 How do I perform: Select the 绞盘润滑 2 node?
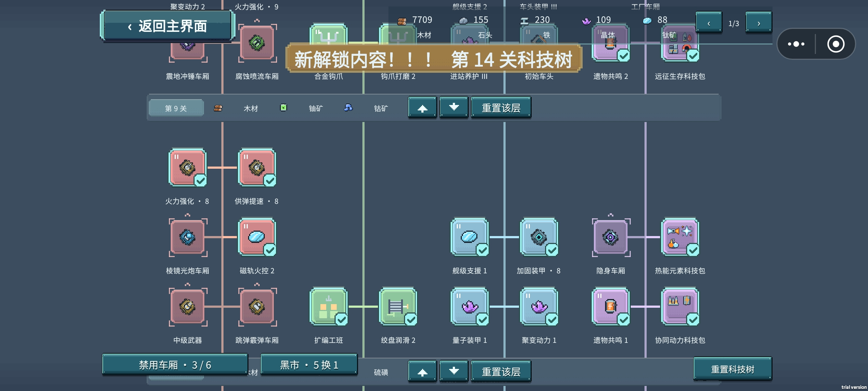398,307
